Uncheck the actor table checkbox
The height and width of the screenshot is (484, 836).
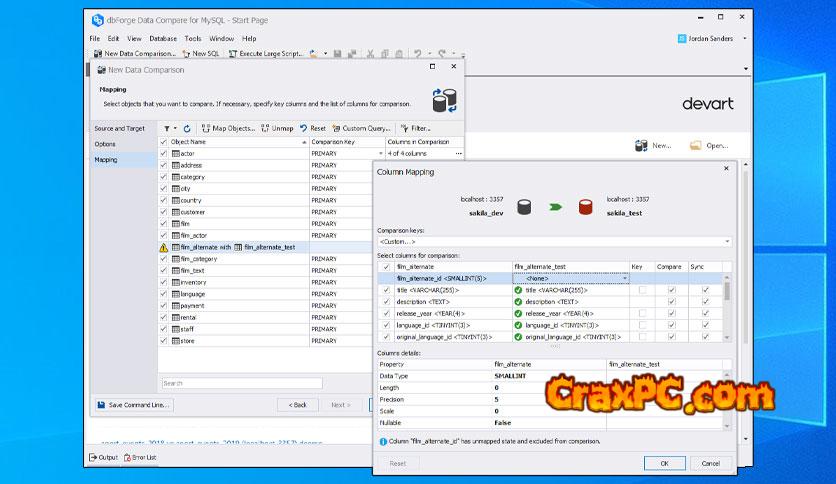(x=164, y=154)
